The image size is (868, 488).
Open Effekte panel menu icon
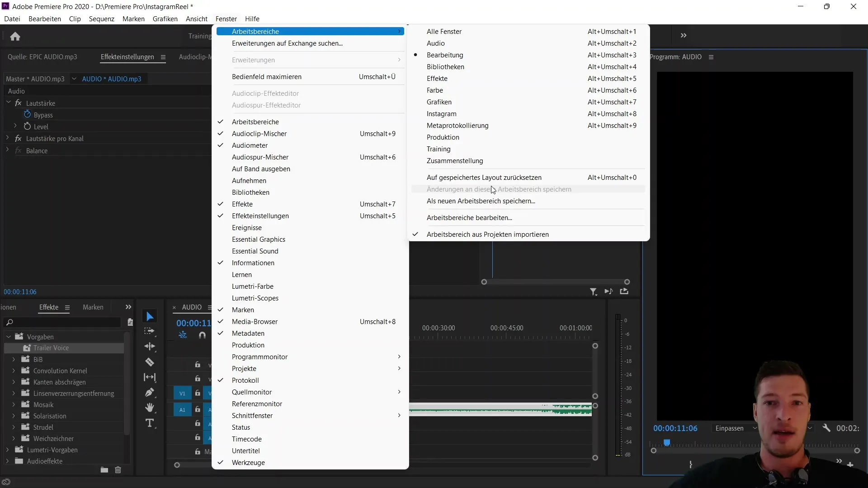[x=67, y=307]
